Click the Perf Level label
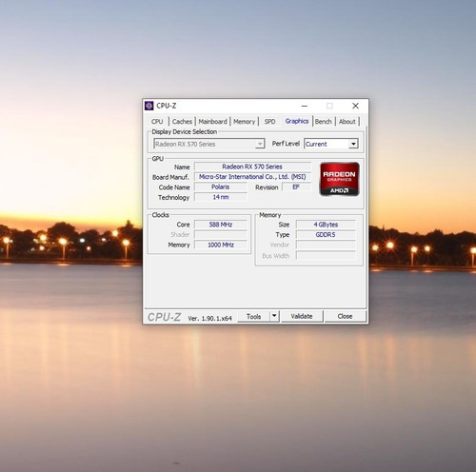Image resolution: width=476 pixels, height=472 pixels. [x=286, y=144]
